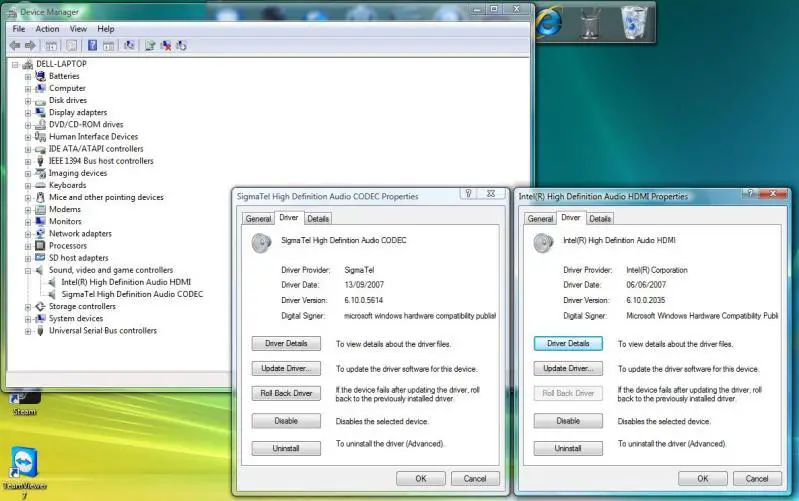The width and height of the screenshot is (799, 501).
Task: Expand the System devices tree node
Action: point(28,319)
